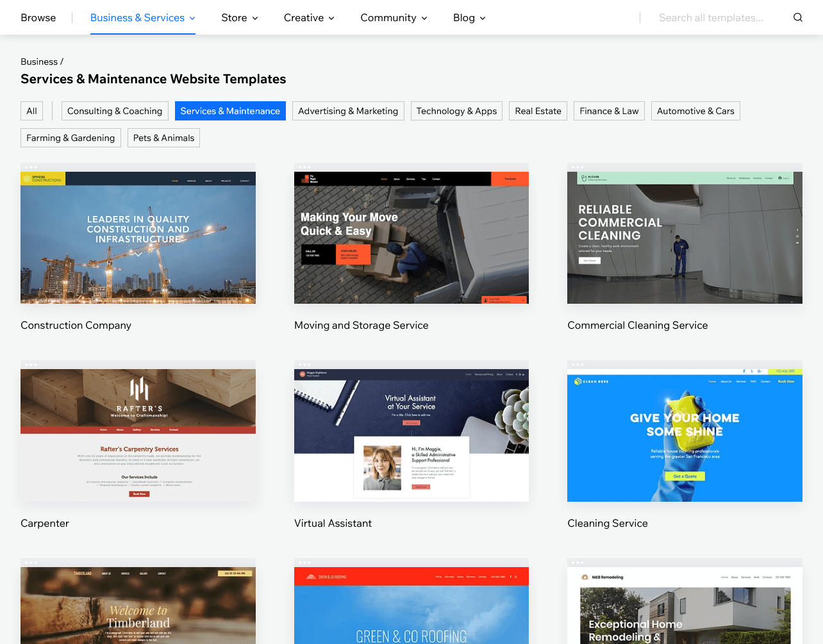823x644 pixels.
Task: Click the Services & Maintenance Website Templates heading
Action: 153,79
